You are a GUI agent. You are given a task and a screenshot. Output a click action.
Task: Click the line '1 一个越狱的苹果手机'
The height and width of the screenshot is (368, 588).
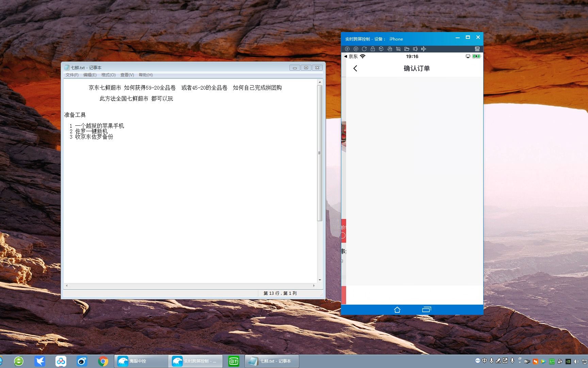point(97,126)
